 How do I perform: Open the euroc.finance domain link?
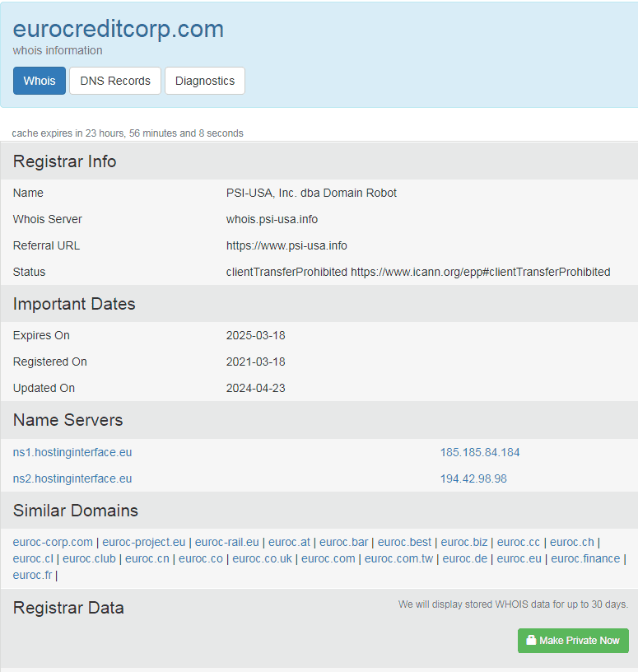(585, 558)
